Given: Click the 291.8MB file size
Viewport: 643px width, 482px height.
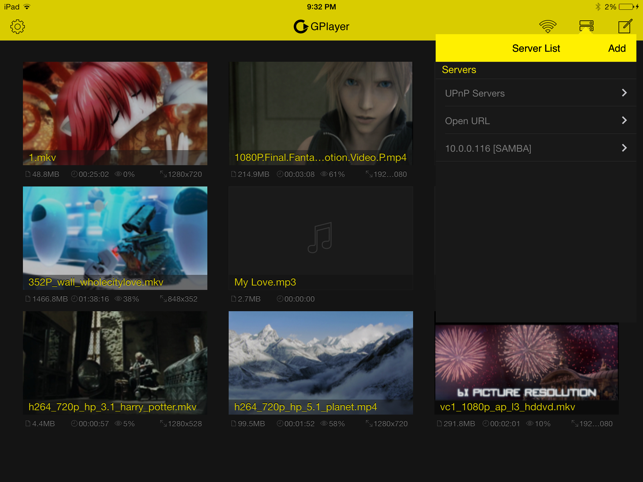Looking at the screenshot, I should (x=459, y=424).
